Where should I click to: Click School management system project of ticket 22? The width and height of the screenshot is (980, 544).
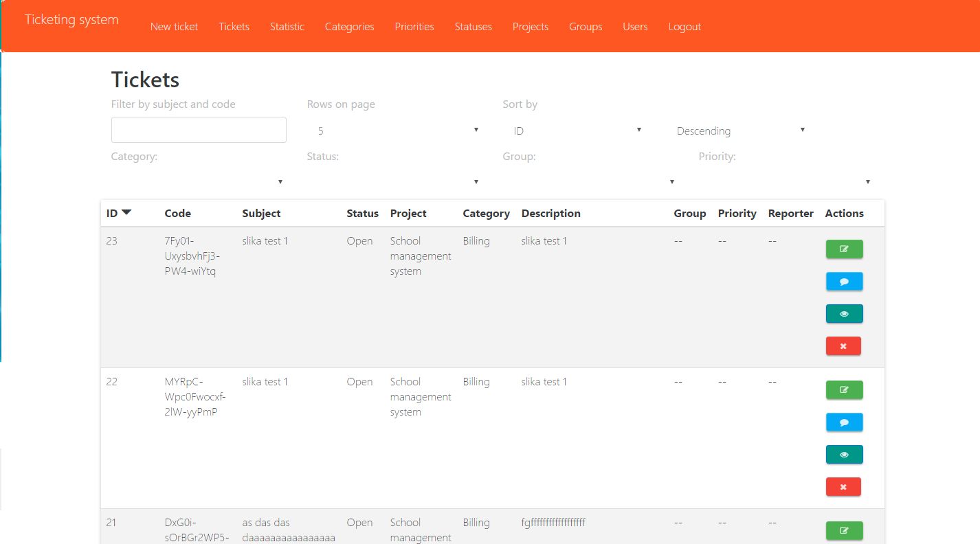pos(421,397)
